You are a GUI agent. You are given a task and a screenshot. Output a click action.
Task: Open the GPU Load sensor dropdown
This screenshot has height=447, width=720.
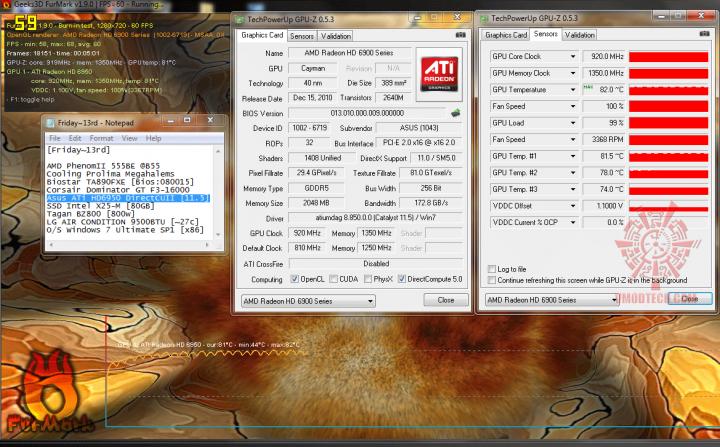(573, 123)
